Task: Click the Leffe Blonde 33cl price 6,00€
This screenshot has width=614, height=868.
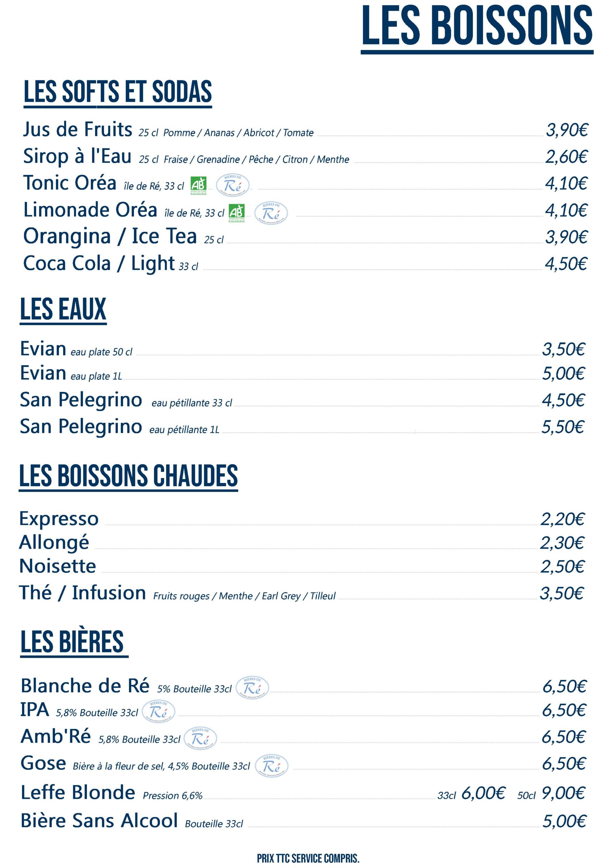Action: 483,793
